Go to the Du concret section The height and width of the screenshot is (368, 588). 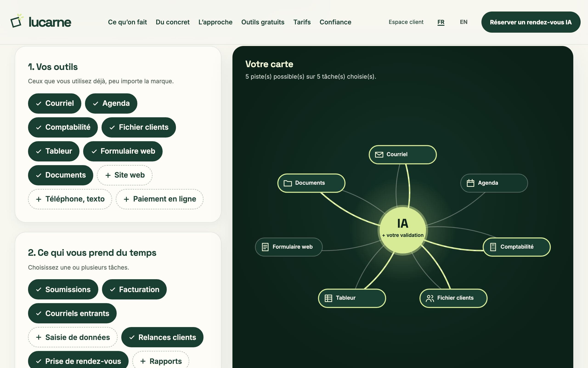(172, 22)
